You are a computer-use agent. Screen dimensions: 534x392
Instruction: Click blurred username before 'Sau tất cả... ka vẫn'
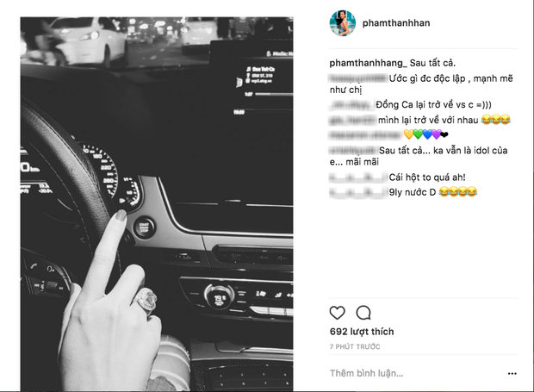(x=353, y=150)
